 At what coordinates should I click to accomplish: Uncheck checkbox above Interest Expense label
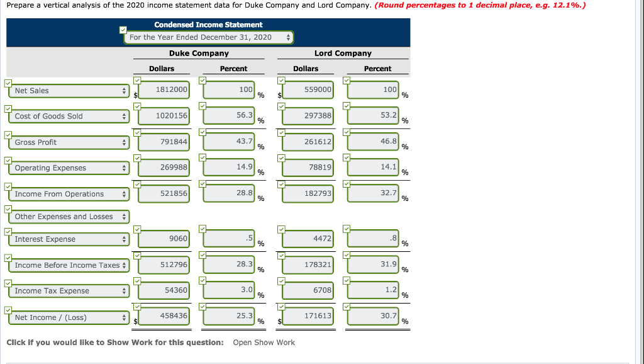click(8, 230)
